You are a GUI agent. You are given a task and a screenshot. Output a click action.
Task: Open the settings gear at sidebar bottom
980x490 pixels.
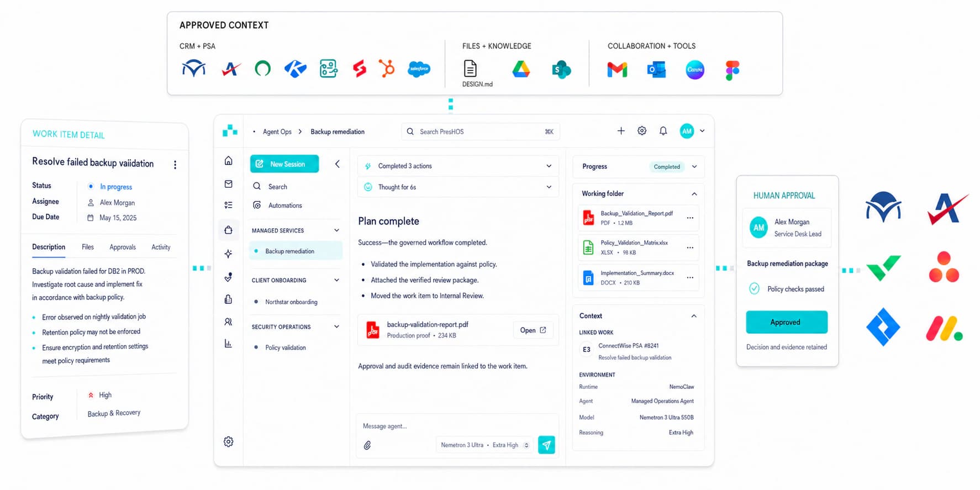click(x=228, y=441)
